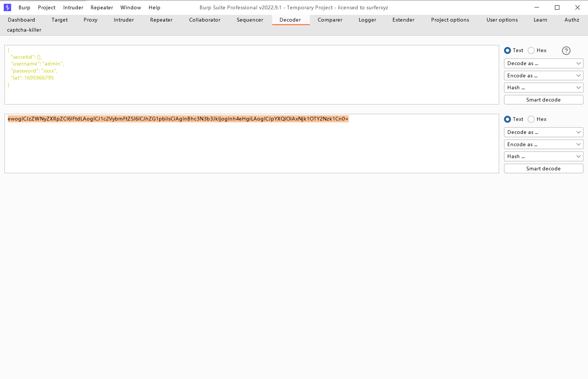The height and width of the screenshot is (379, 588).
Task: Open the Intruder menu in menu bar
Action: [x=73, y=7]
